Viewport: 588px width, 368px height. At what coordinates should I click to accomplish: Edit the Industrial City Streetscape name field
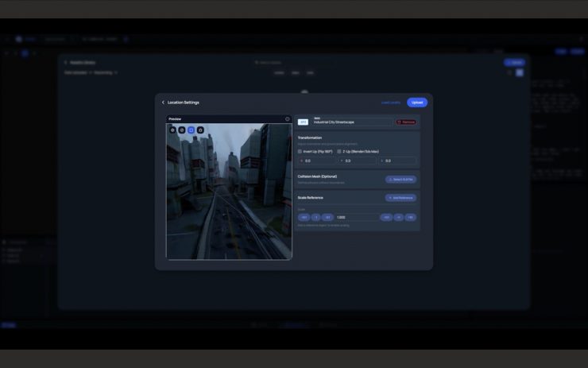pos(351,122)
